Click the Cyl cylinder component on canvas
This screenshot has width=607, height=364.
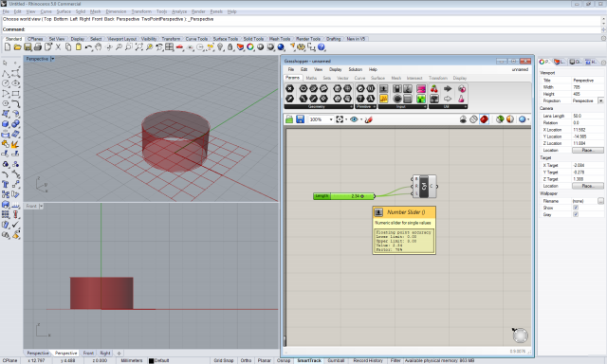424,186
